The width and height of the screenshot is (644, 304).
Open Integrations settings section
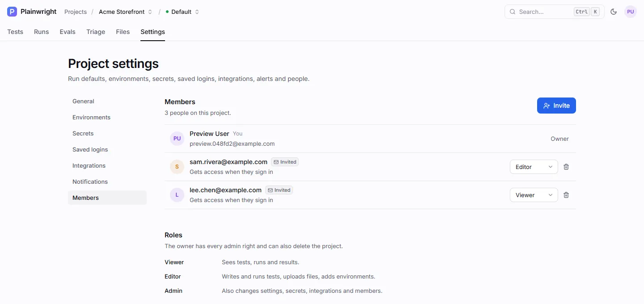coord(107,166)
